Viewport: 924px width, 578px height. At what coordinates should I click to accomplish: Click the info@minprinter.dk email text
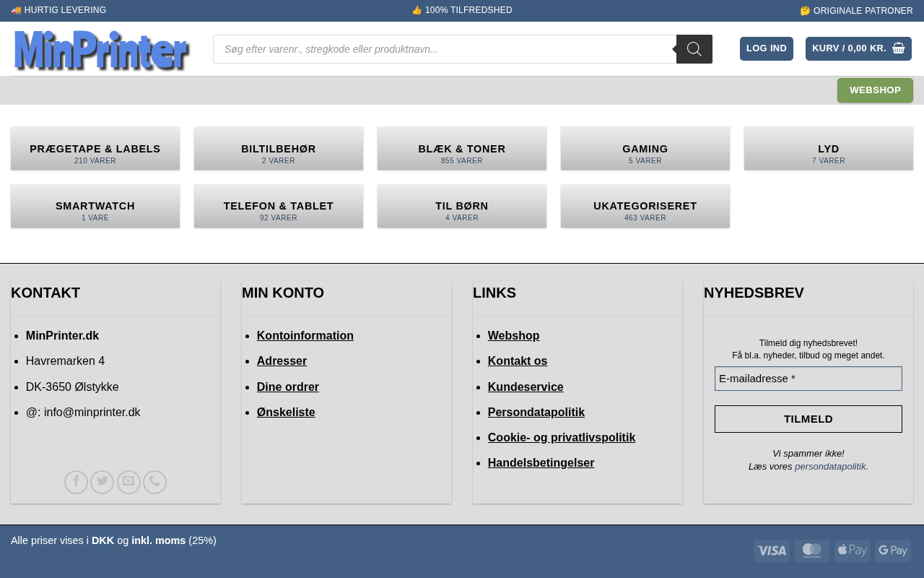(x=92, y=412)
